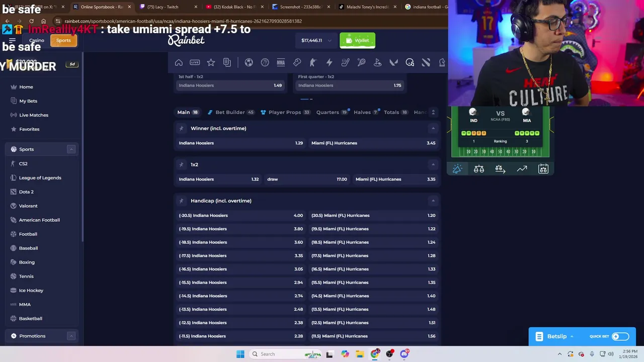
Task: Select the golf flag sport icon
Action: (x=377, y=62)
